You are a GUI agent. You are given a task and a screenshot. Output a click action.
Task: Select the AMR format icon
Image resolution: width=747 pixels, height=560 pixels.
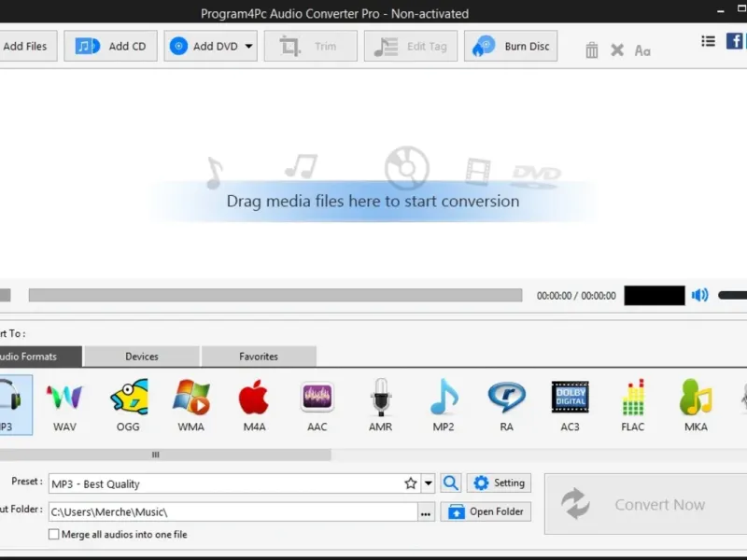coord(380,405)
